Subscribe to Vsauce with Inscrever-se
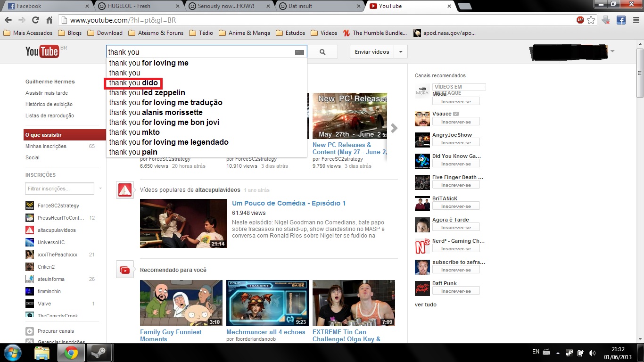Viewport: 644px width, 362px height. pyautogui.click(x=456, y=122)
